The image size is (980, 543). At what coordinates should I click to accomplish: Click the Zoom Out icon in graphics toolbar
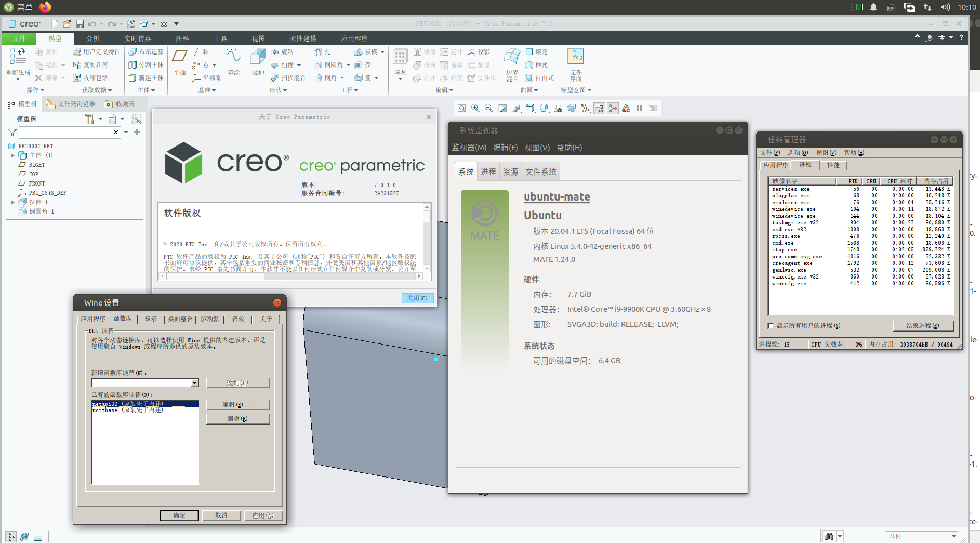489,108
